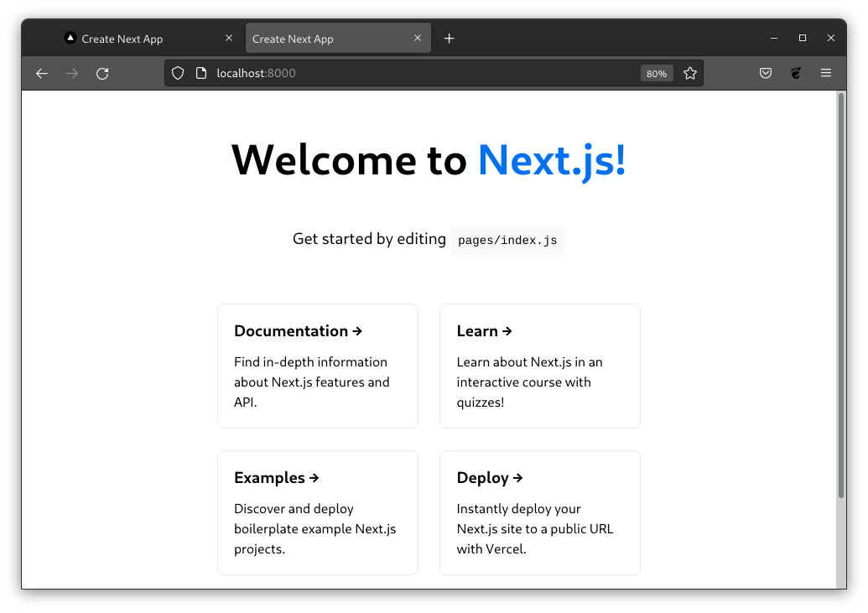Screen dimensions: 868x613
Task: Open Save to Pocket icon
Action: 766,74
